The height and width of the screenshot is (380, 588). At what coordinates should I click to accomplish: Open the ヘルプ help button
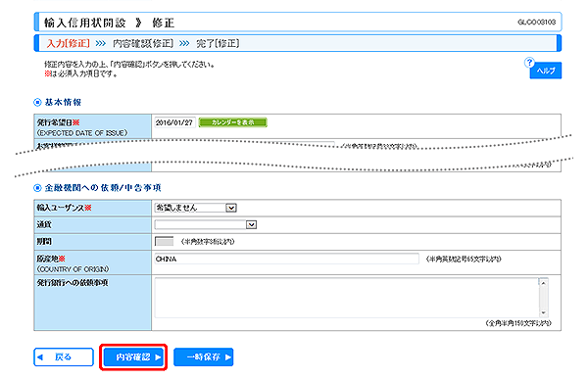pyautogui.click(x=546, y=71)
